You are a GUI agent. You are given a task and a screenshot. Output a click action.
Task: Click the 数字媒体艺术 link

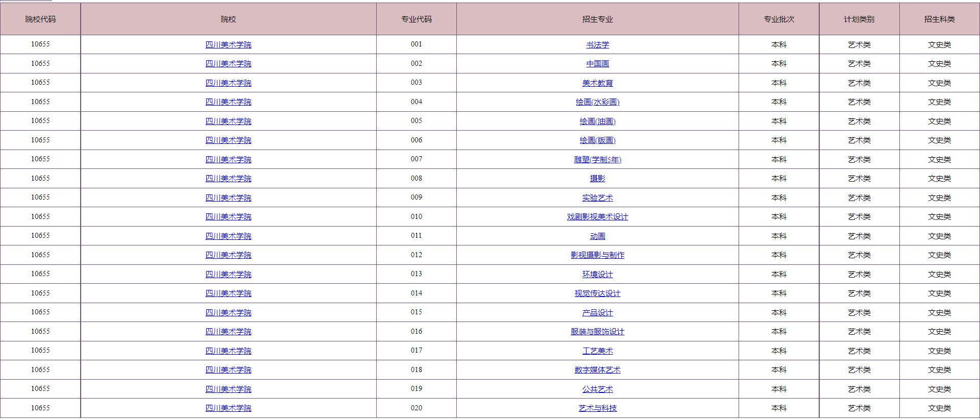(x=597, y=370)
